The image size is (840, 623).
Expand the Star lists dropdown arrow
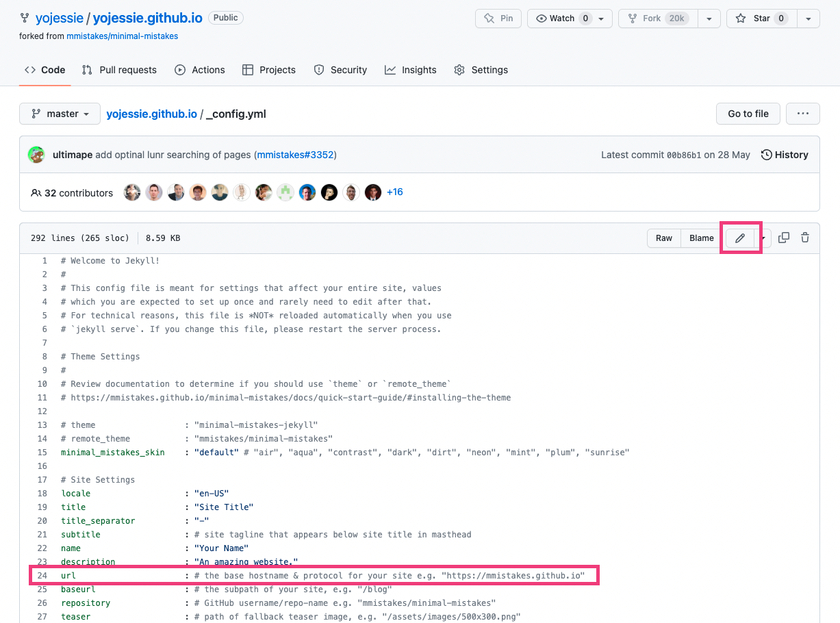click(x=809, y=18)
